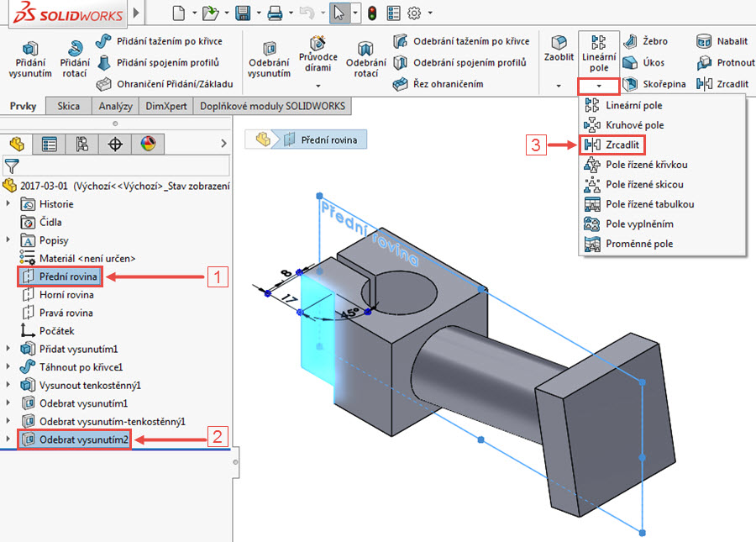This screenshot has width=756, height=542.
Task: Open the FeatureManager design tree tab
Action: click(x=17, y=144)
